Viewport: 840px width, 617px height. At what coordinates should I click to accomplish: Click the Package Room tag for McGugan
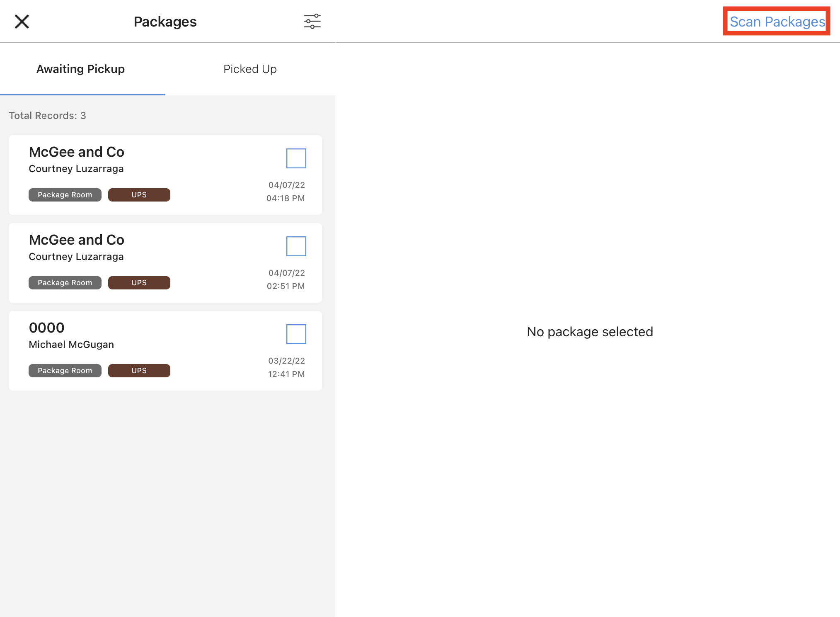tap(65, 371)
